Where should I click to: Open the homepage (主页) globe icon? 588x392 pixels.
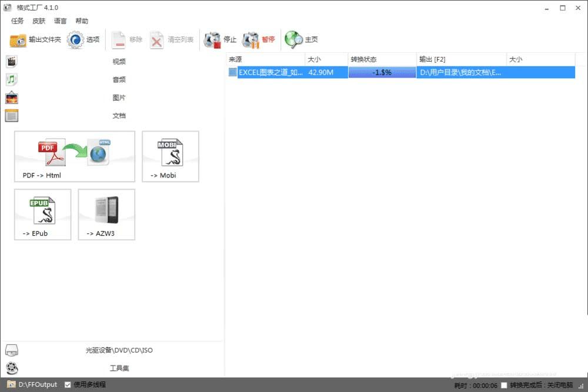tap(293, 40)
